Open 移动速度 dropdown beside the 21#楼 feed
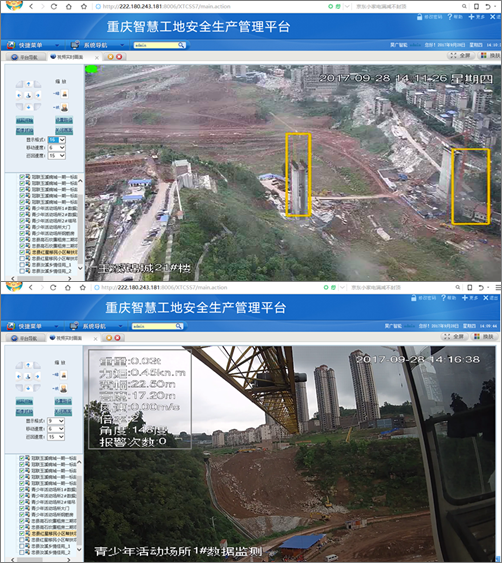Viewport: 502px width, 563px height. 57,148
